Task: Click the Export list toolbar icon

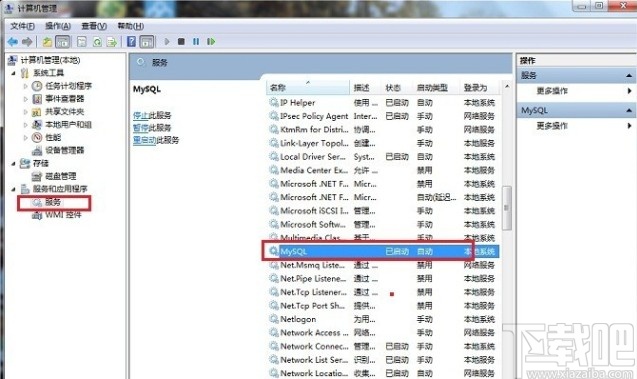Action: tap(112, 41)
